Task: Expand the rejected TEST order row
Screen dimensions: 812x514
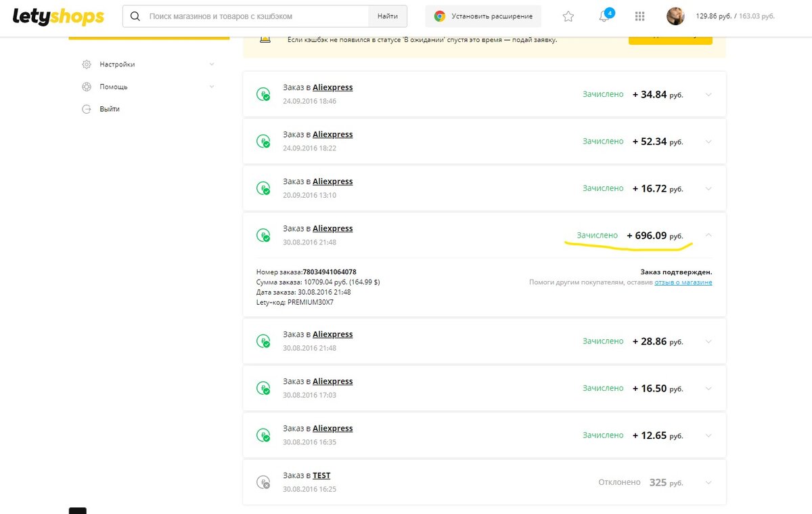Action: [x=708, y=483]
